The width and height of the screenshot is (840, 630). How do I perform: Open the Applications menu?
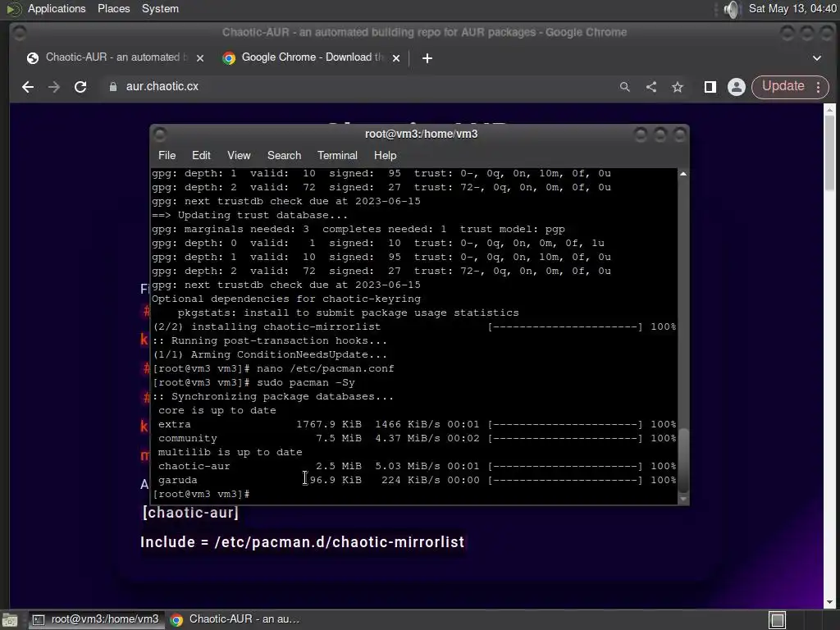coord(57,8)
